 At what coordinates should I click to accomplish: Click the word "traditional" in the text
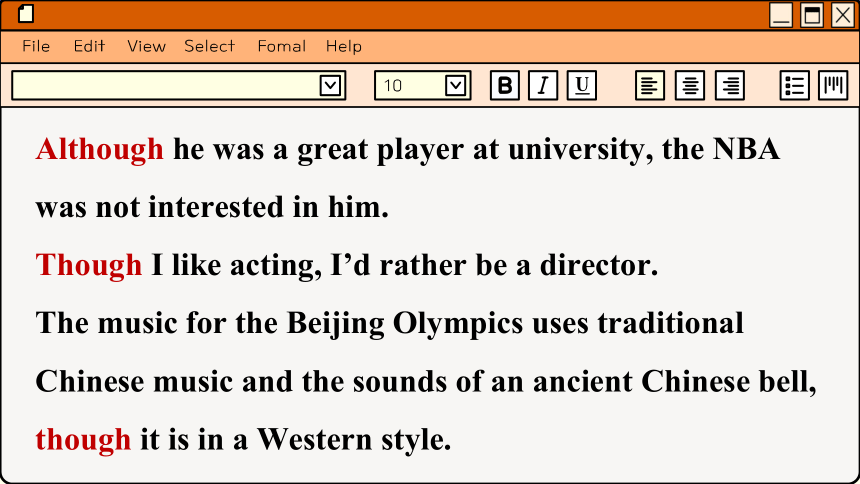670,323
